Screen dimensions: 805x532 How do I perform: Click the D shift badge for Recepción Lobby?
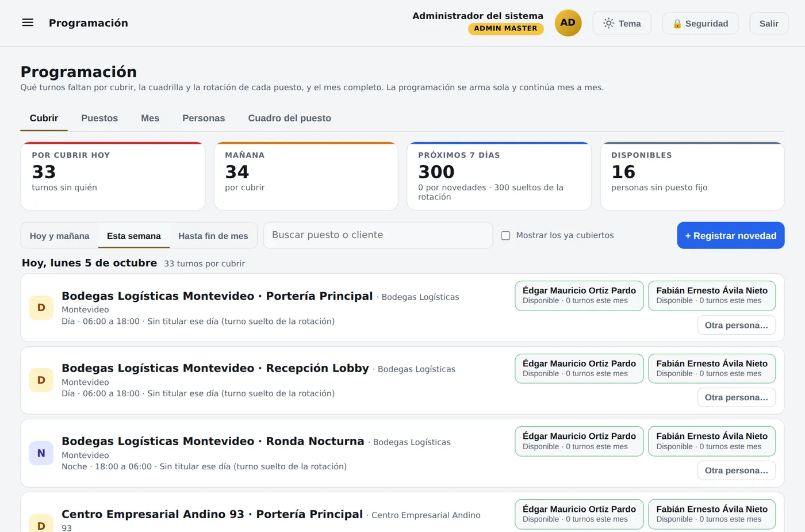[41, 380]
